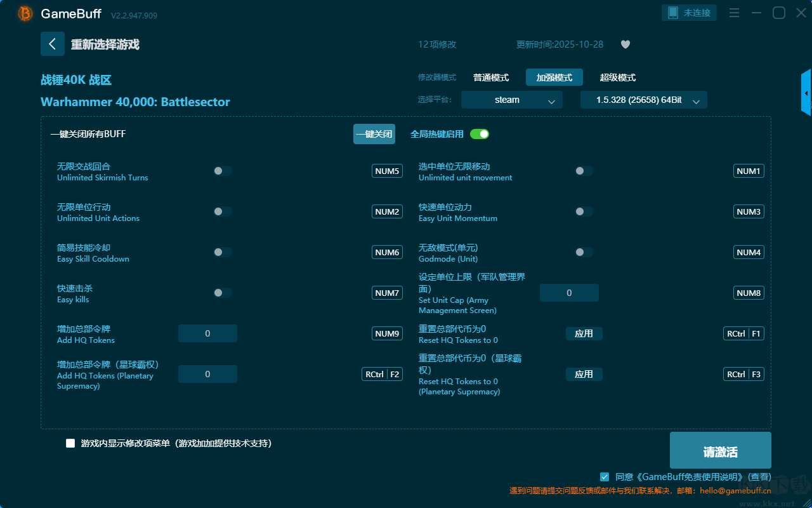Click NUM2 hotkey for Unlimited Unit Actions

point(387,211)
